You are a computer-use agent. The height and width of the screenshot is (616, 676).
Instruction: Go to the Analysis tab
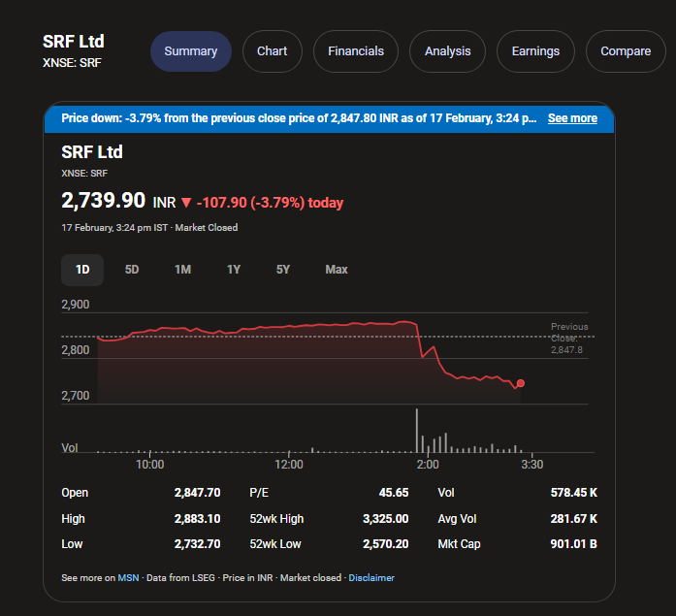point(447,51)
